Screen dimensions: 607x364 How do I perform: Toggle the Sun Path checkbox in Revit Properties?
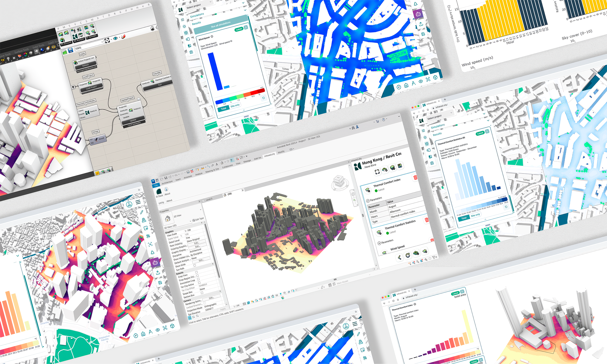195,265
